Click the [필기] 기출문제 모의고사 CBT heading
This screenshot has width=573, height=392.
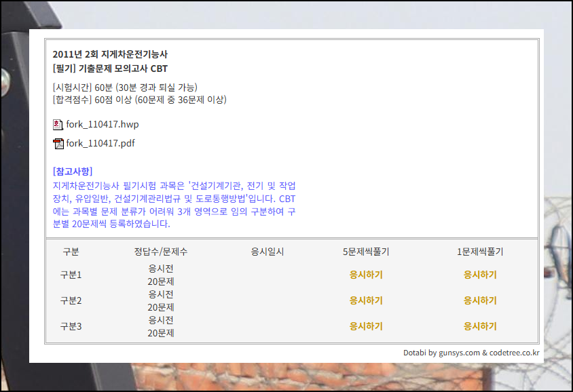110,68
